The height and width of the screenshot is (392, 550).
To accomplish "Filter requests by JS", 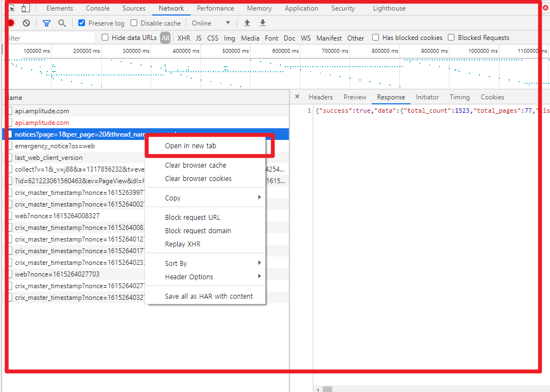I will (x=198, y=38).
